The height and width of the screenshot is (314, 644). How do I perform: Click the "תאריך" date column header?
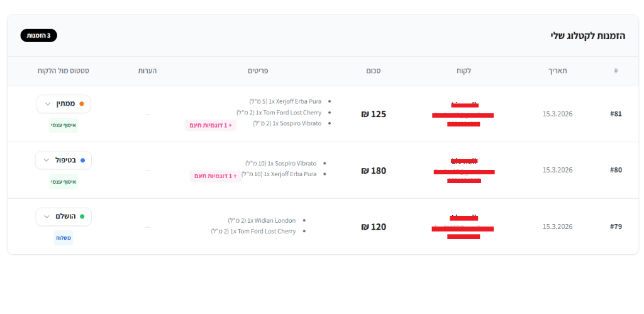(557, 70)
